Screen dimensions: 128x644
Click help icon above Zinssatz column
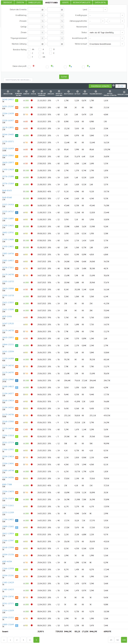(51, 91)
